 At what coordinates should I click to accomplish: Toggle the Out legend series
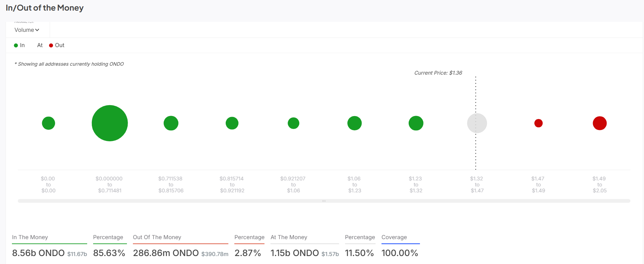[57, 45]
